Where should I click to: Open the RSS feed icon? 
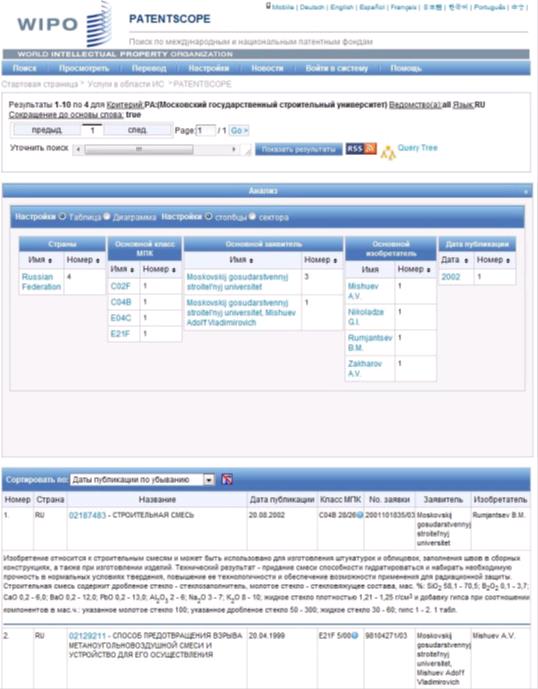361,149
